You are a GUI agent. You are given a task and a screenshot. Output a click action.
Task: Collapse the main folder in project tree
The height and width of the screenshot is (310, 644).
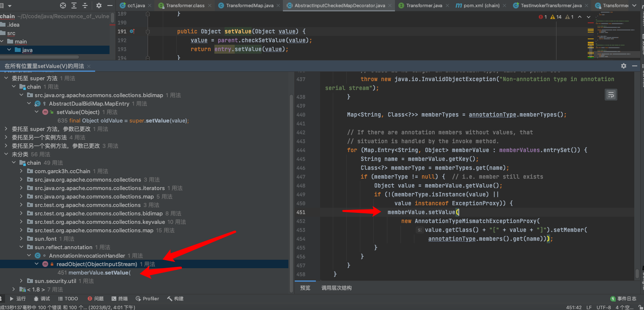click(x=2, y=41)
